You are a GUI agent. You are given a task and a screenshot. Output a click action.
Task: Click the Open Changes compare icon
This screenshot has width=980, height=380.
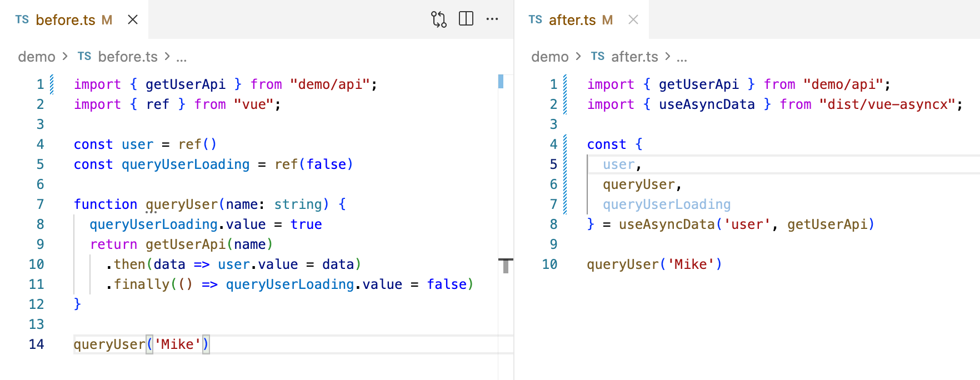coord(438,19)
